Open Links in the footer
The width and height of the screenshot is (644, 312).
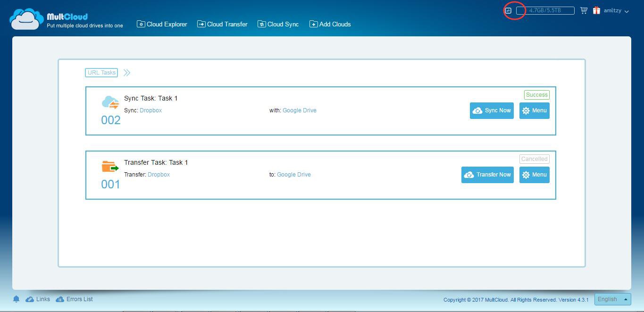click(38, 299)
